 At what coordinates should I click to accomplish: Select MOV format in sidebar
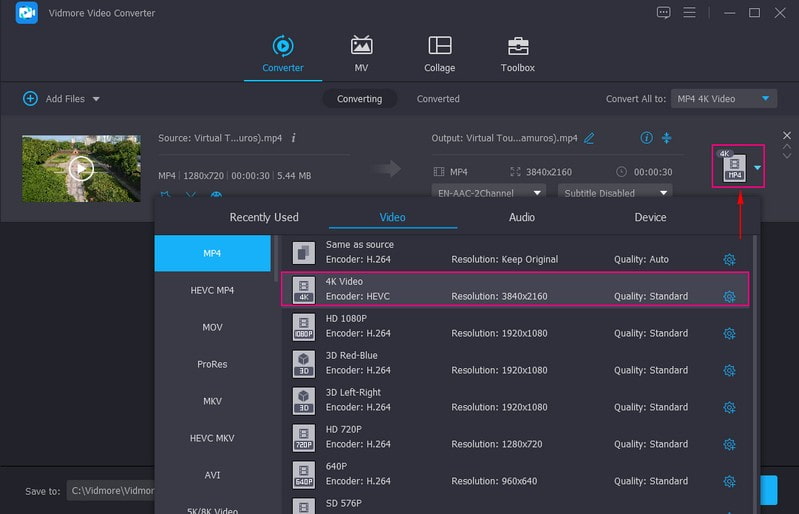[x=212, y=327]
